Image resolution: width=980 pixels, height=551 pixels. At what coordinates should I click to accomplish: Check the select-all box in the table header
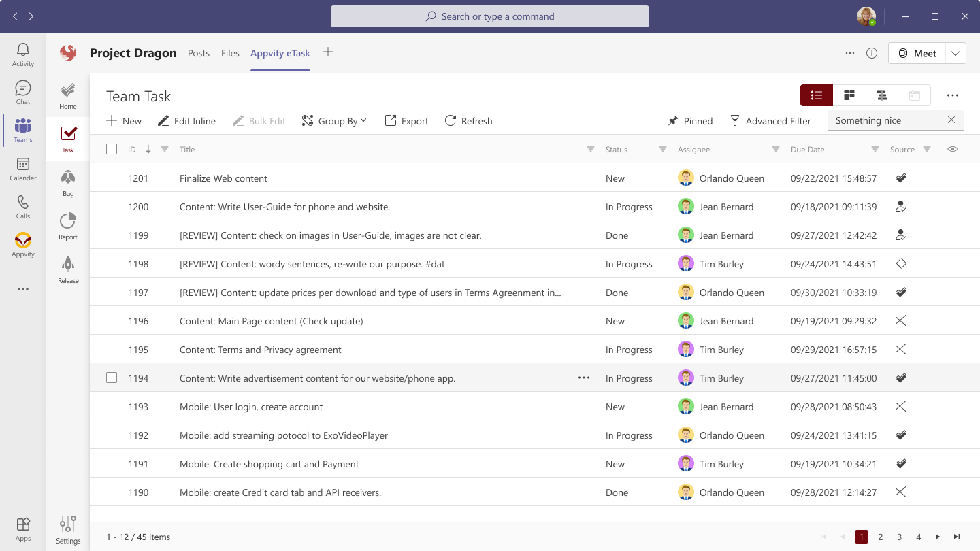tap(112, 148)
